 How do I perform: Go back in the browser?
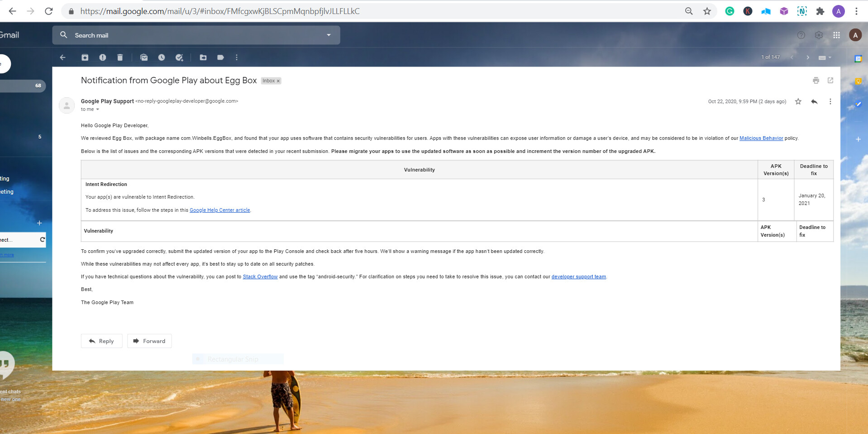click(x=12, y=11)
